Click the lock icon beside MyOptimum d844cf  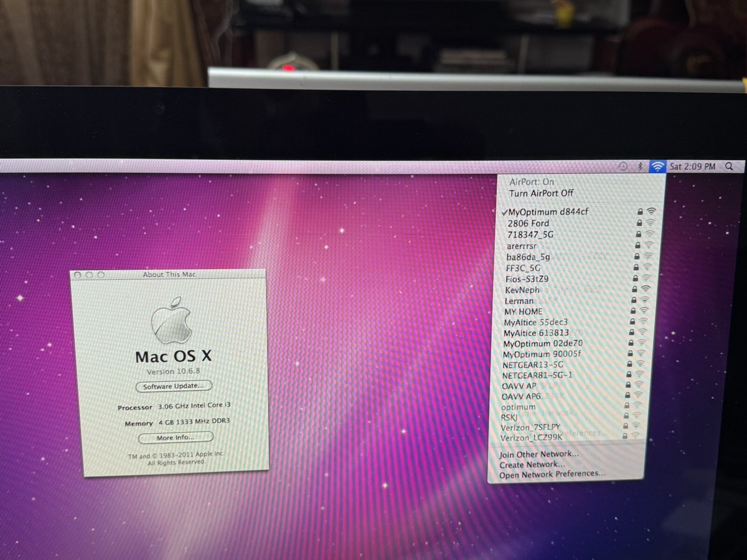pyautogui.click(x=640, y=212)
